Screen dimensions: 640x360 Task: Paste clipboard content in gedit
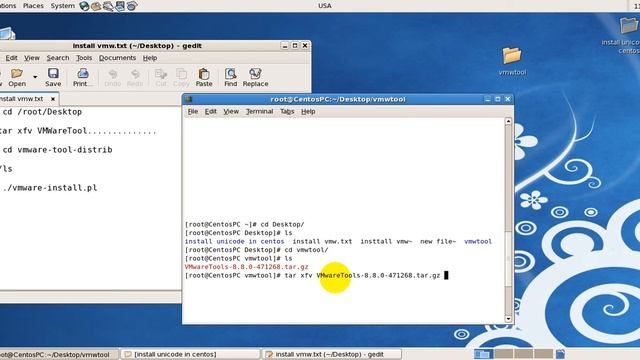coord(204,78)
